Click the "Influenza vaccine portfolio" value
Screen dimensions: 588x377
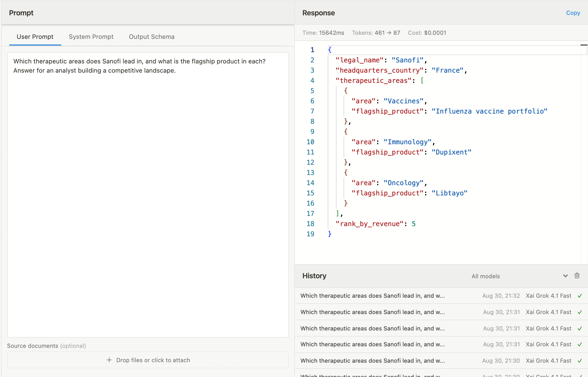pyautogui.click(x=490, y=111)
